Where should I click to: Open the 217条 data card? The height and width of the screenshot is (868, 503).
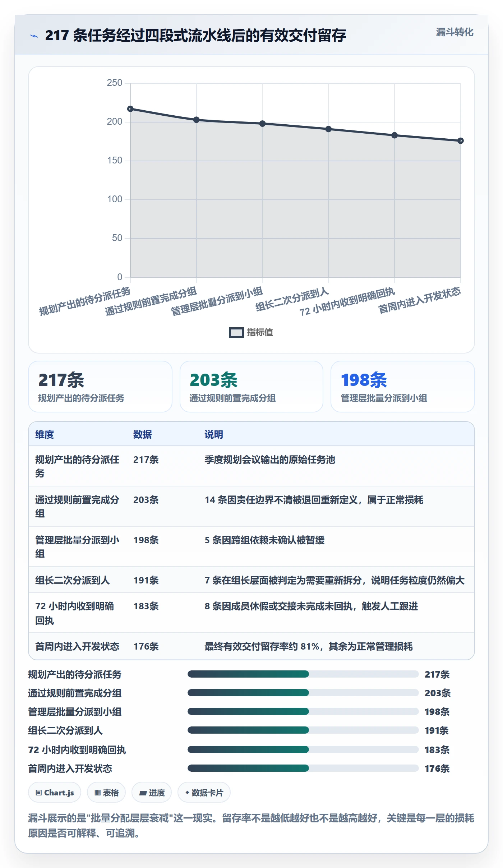(x=100, y=387)
